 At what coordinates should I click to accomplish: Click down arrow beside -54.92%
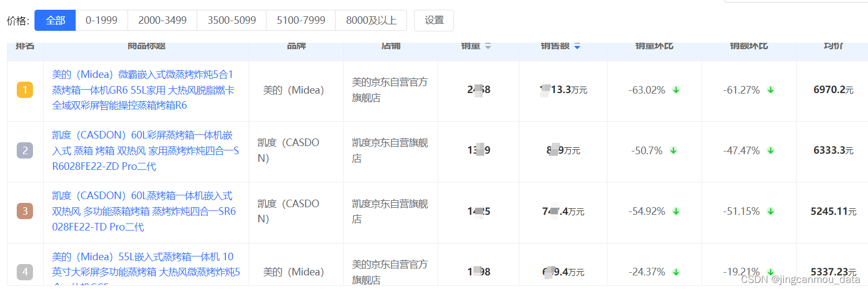(676, 211)
